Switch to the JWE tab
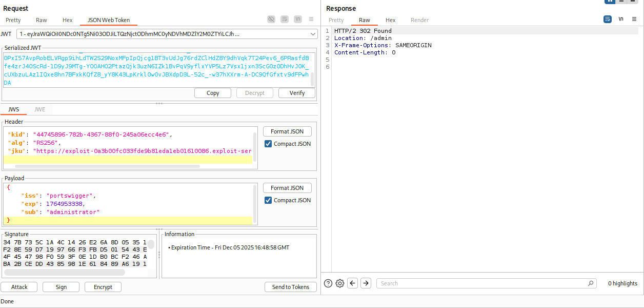The height and width of the screenshot is (308, 644). 39,109
